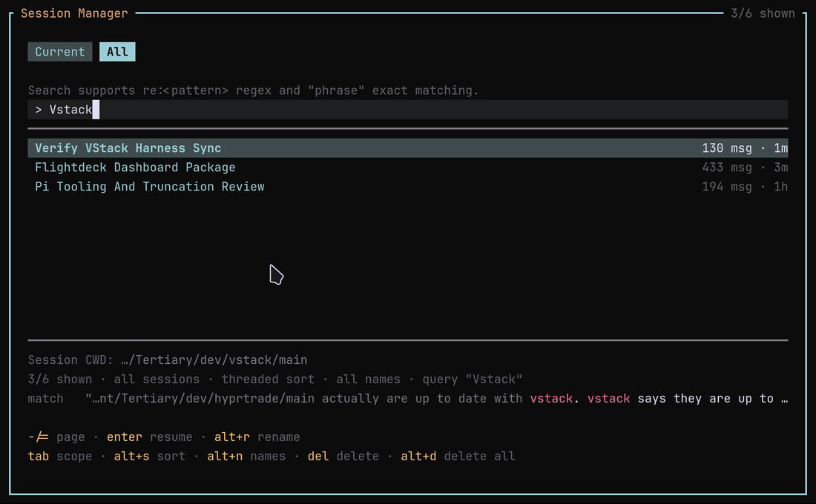The height and width of the screenshot is (504, 816).
Task: Select the All scope tab
Action: click(x=117, y=52)
